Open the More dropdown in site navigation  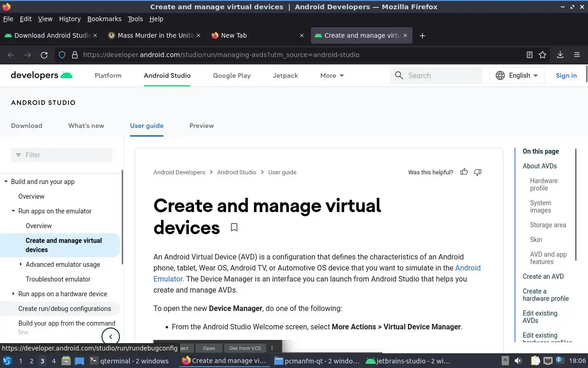click(332, 75)
